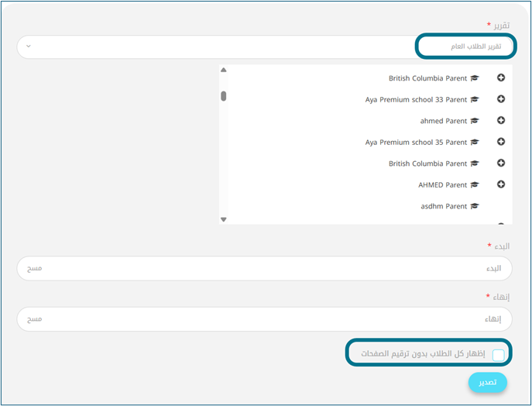Screen dimensions: 532x406
Task: Enable إظهار كل الطلاب بدون ترقيم الصفحات checkbox
Action: point(498,355)
